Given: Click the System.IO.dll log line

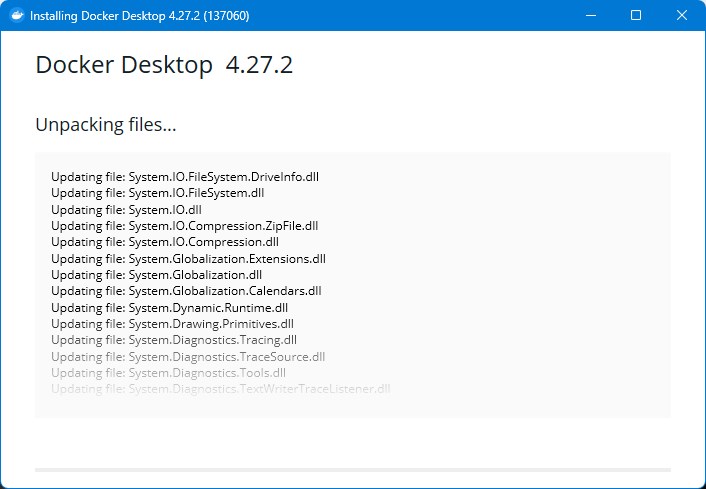Looking at the screenshot, I should 126,210.
